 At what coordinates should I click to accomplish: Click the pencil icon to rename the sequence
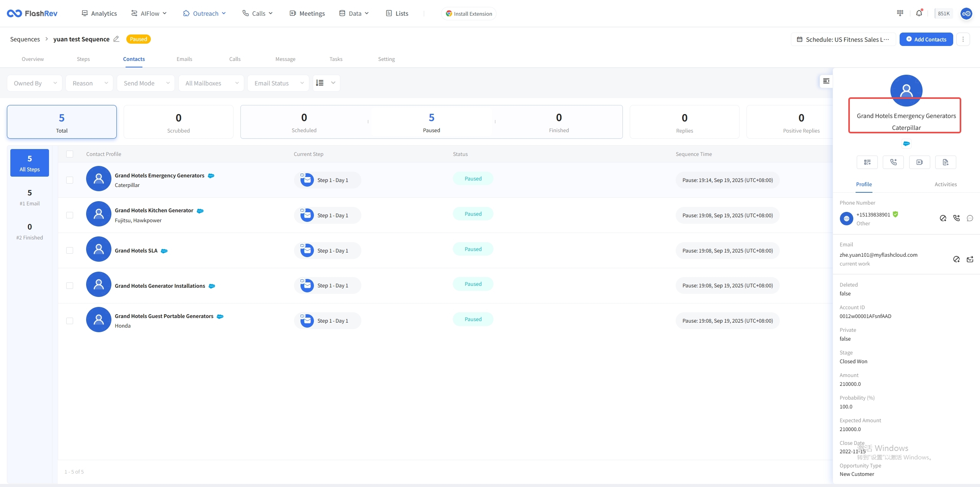[x=116, y=39]
